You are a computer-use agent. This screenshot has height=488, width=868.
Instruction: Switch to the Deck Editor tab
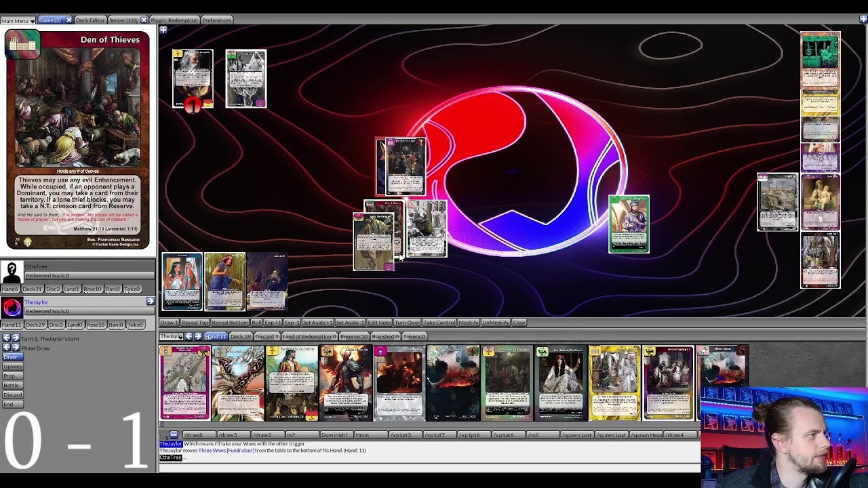[x=90, y=20]
